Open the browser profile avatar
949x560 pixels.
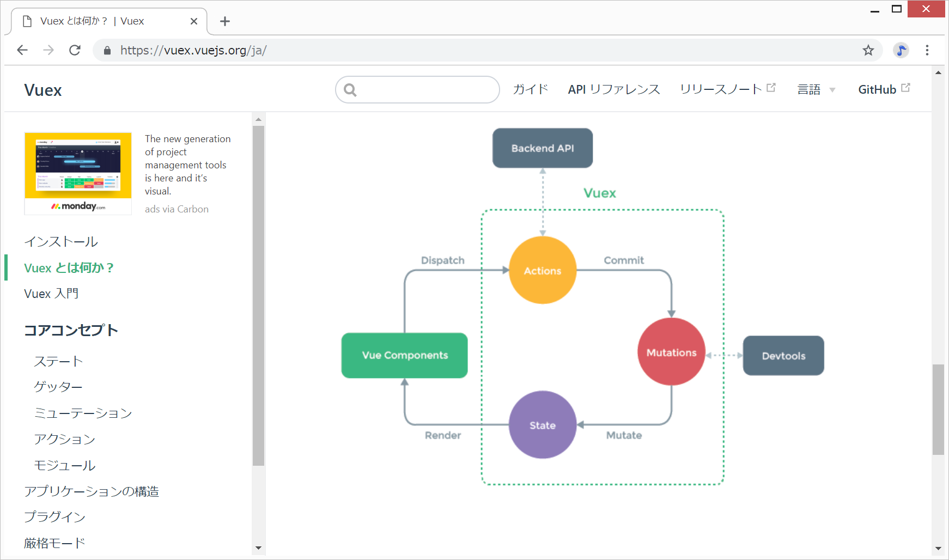[901, 50]
